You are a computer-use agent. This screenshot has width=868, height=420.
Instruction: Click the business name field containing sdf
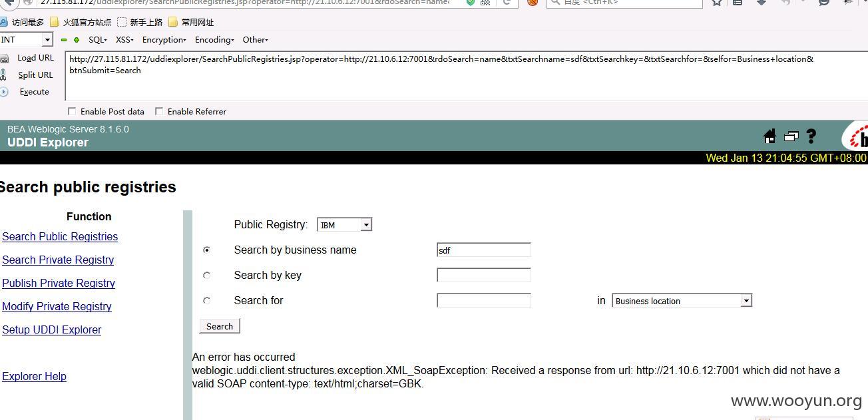[484, 250]
